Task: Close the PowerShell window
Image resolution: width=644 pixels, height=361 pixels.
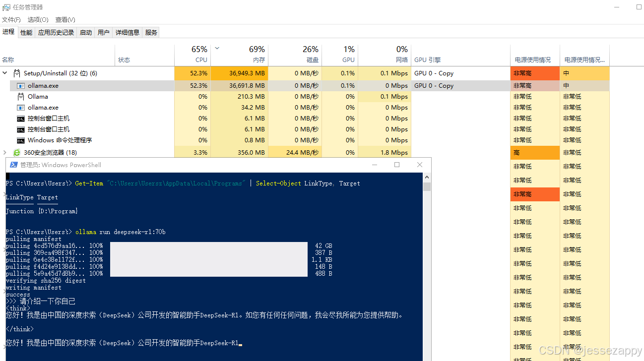Action: pyautogui.click(x=420, y=165)
